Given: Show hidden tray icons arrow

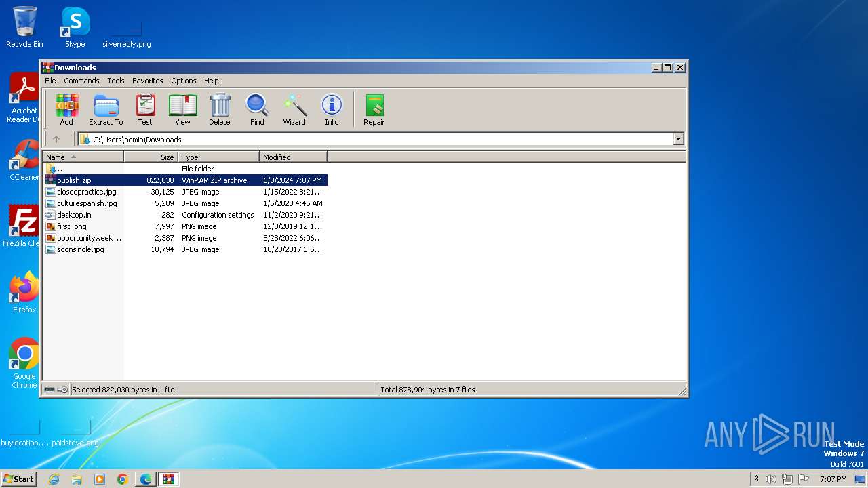Looking at the screenshot, I should tap(757, 479).
